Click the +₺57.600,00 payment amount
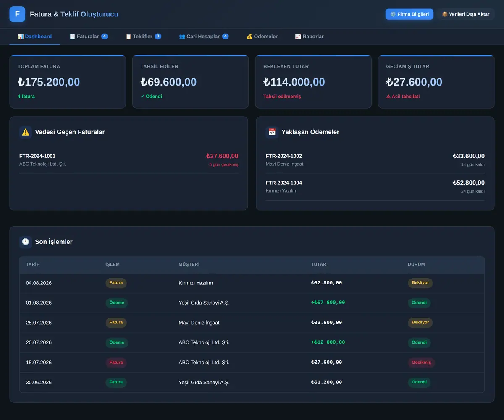 pyautogui.click(x=328, y=303)
